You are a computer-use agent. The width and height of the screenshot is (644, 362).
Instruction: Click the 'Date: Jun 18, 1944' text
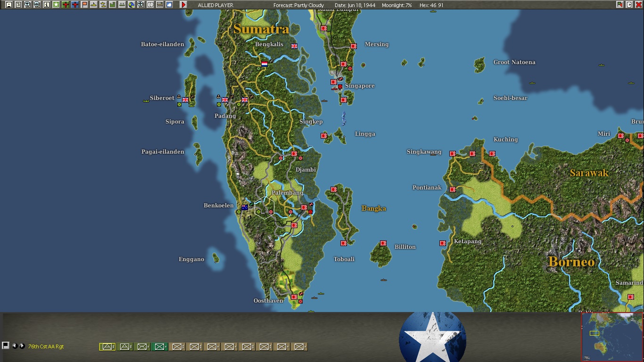(355, 5)
